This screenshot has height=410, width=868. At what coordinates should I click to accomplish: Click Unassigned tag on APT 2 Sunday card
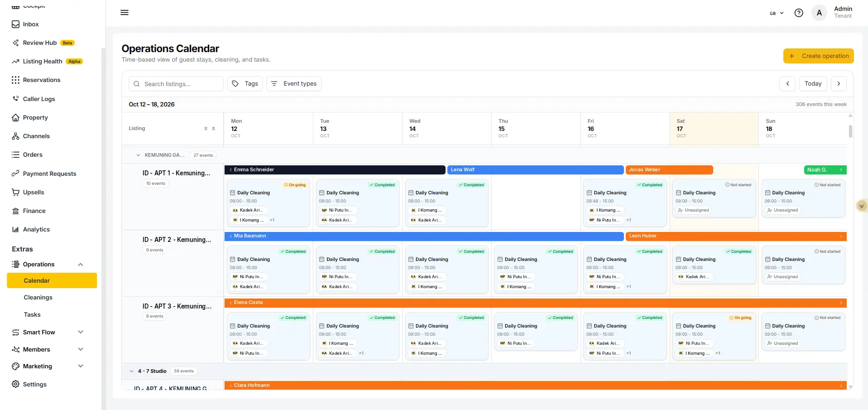click(x=782, y=277)
